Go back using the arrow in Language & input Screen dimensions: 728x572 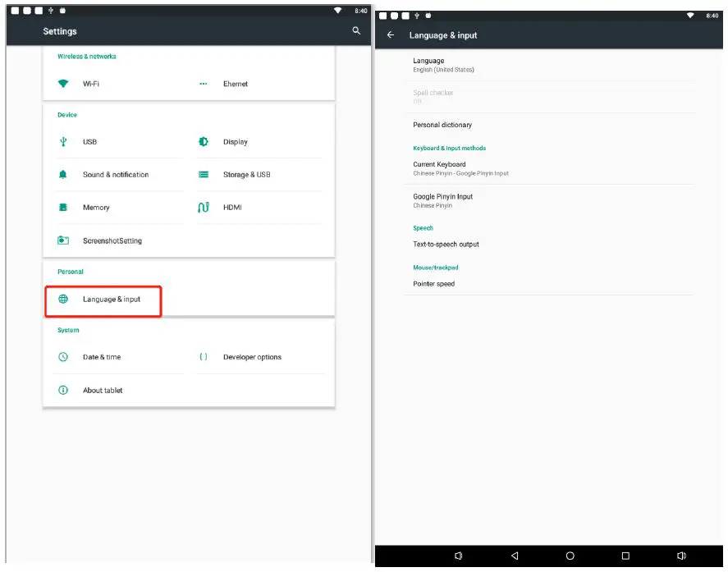click(391, 34)
